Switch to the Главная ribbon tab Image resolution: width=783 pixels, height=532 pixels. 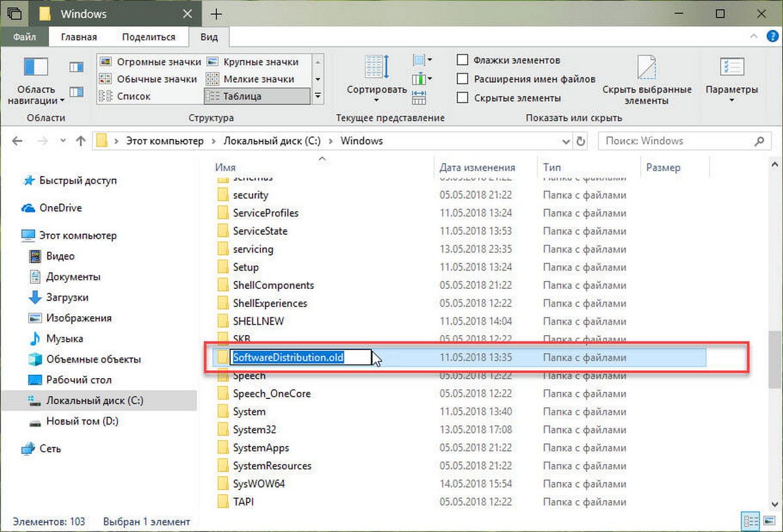coord(79,37)
